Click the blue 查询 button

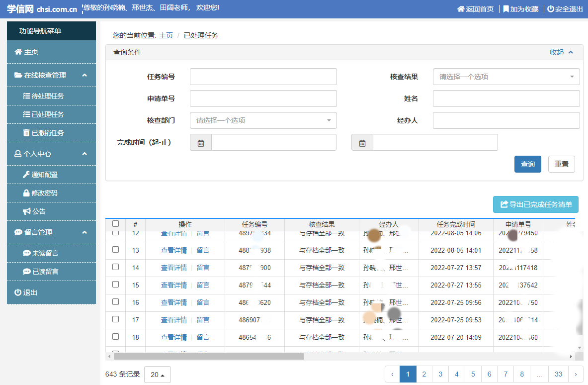(x=527, y=164)
